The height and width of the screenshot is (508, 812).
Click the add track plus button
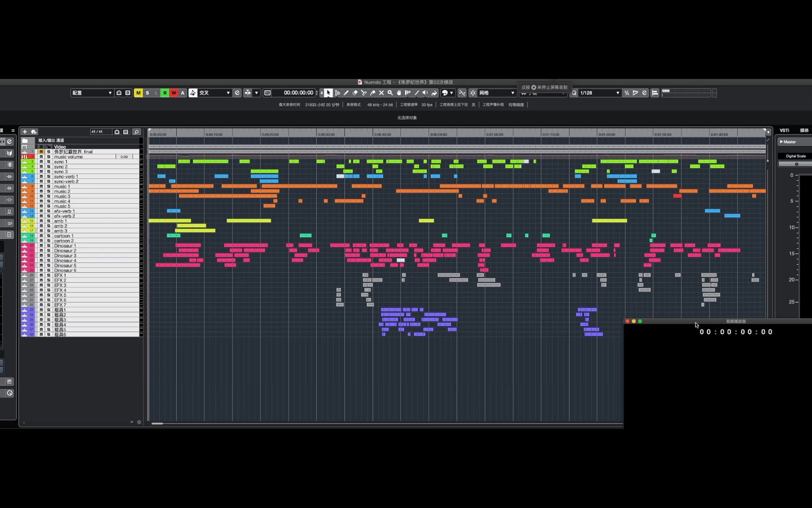point(25,132)
